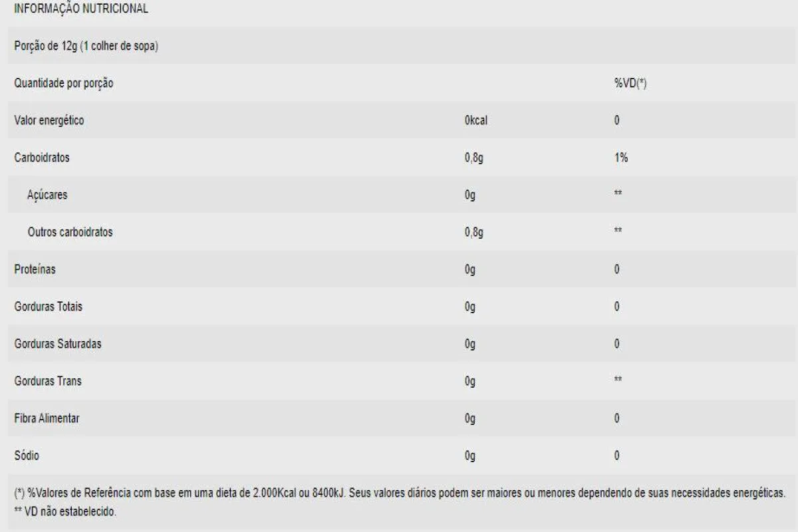Select the Gorduras Saturadas row label
The height and width of the screenshot is (532, 798).
point(58,344)
